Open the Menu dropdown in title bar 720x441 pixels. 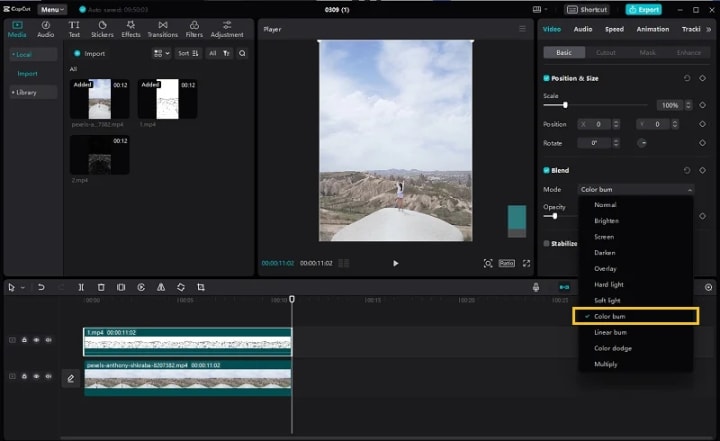tap(52, 9)
